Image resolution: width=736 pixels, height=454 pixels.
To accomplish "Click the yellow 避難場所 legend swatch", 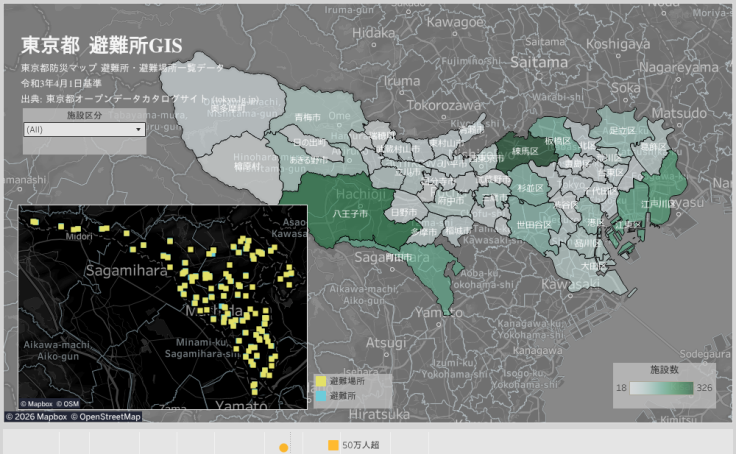I will pos(321,381).
